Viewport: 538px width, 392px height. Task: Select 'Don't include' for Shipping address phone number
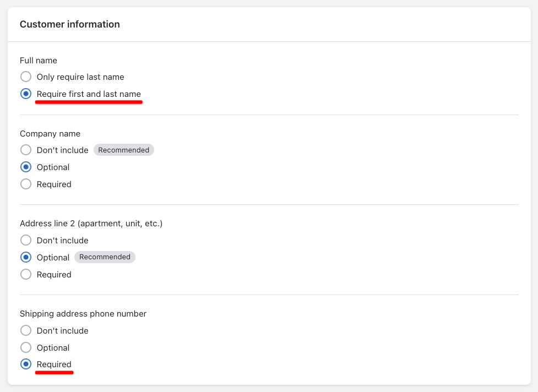[26, 330]
